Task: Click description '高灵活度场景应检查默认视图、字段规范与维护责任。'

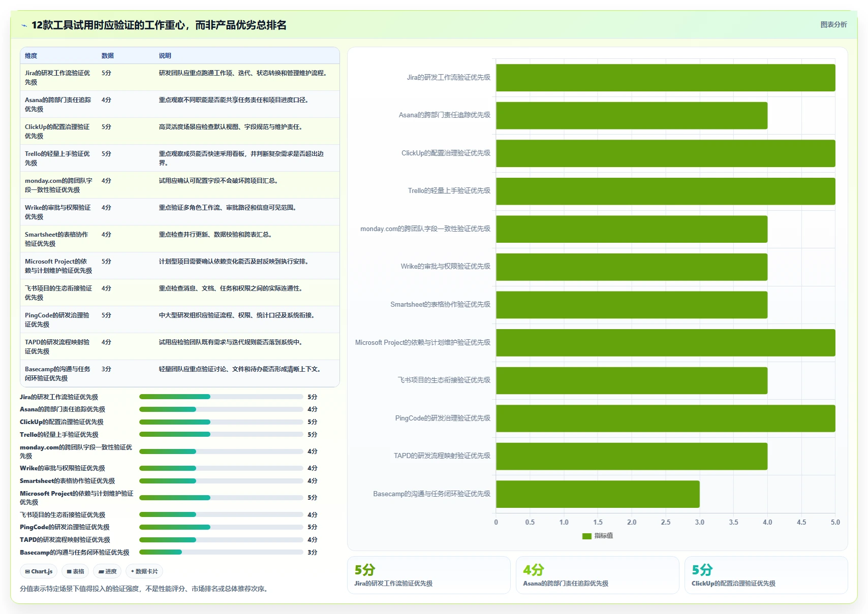Action: (x=232, y=127)
